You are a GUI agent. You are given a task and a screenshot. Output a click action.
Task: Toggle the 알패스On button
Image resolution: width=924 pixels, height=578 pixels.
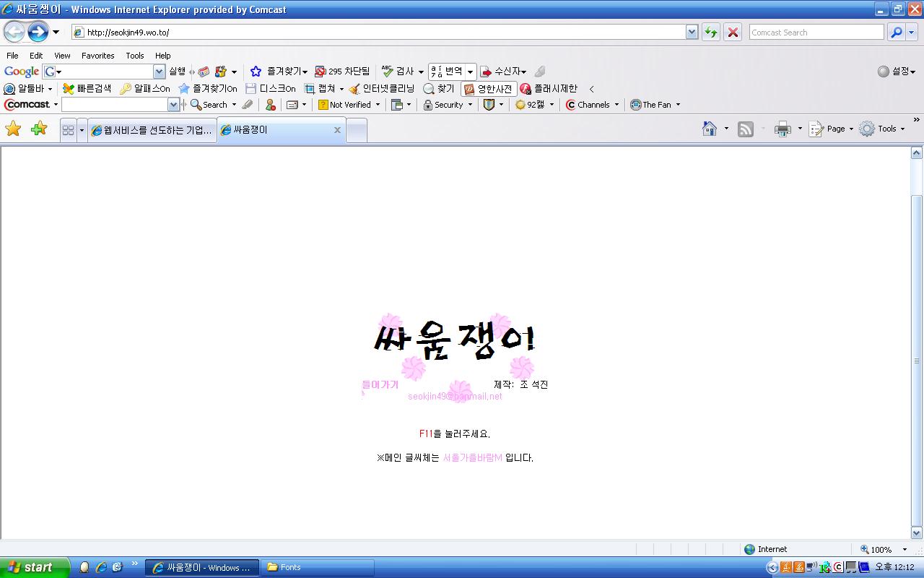[x=145, y=88]
